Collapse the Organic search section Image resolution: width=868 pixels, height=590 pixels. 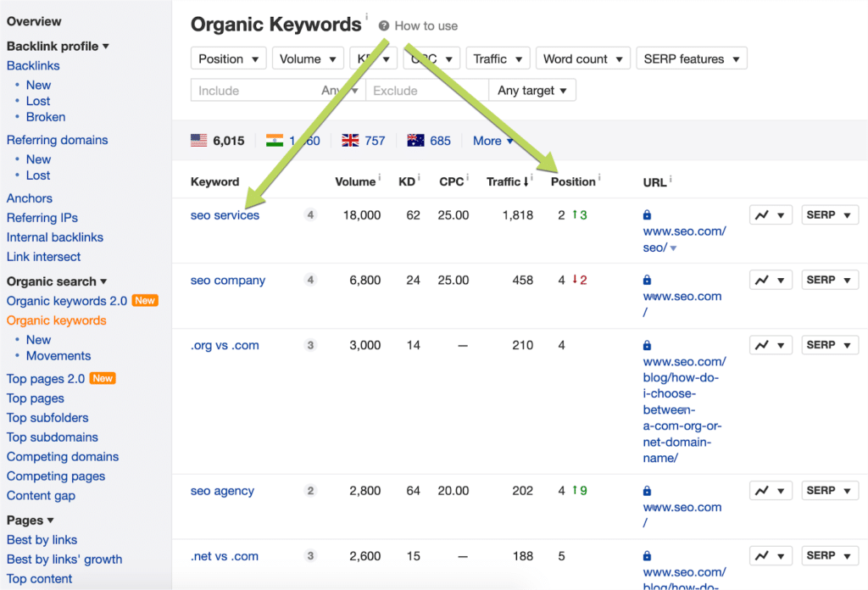[x=57, y=281]
